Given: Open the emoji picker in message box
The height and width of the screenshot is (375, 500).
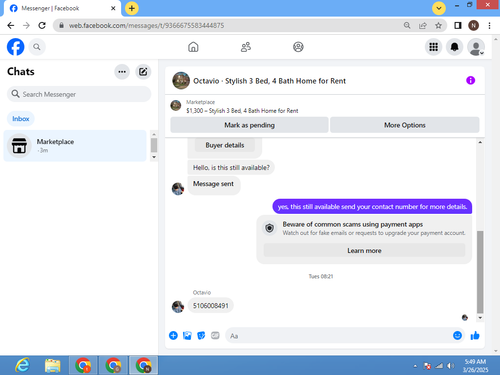Looking at the screenshot, I should coord(457,335).
